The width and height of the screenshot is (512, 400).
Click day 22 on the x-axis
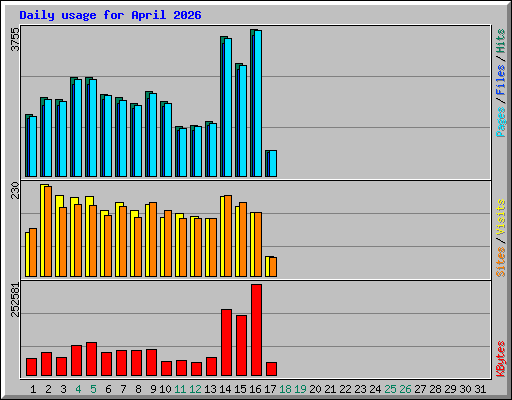coord(345,389)
